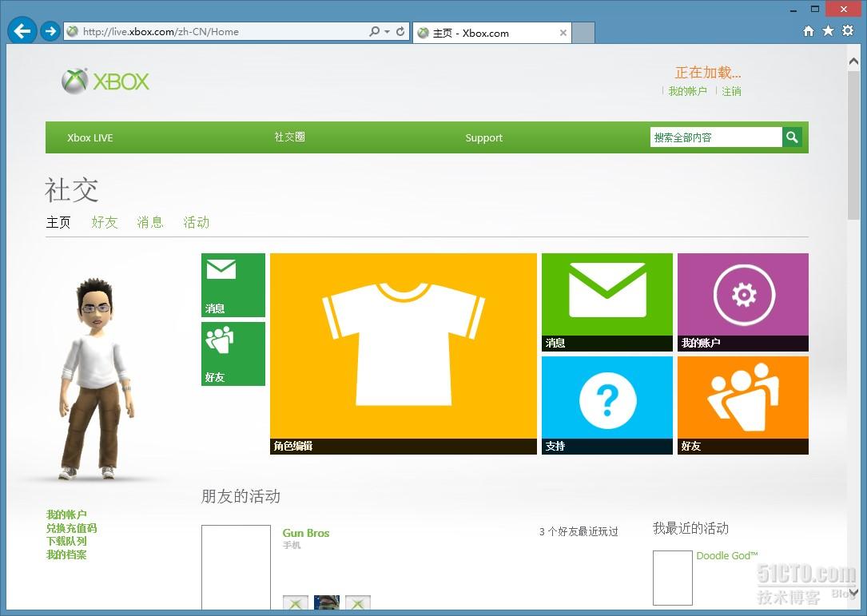This screenshot has height=616, width=867.
Task: Close the Xbox.com browser tab
Action: [563, 33]
